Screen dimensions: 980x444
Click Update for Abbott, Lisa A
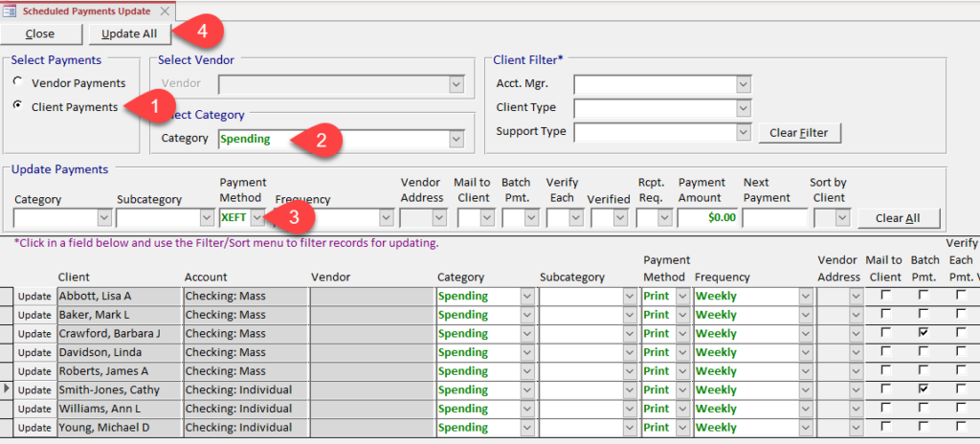point(34,297)
